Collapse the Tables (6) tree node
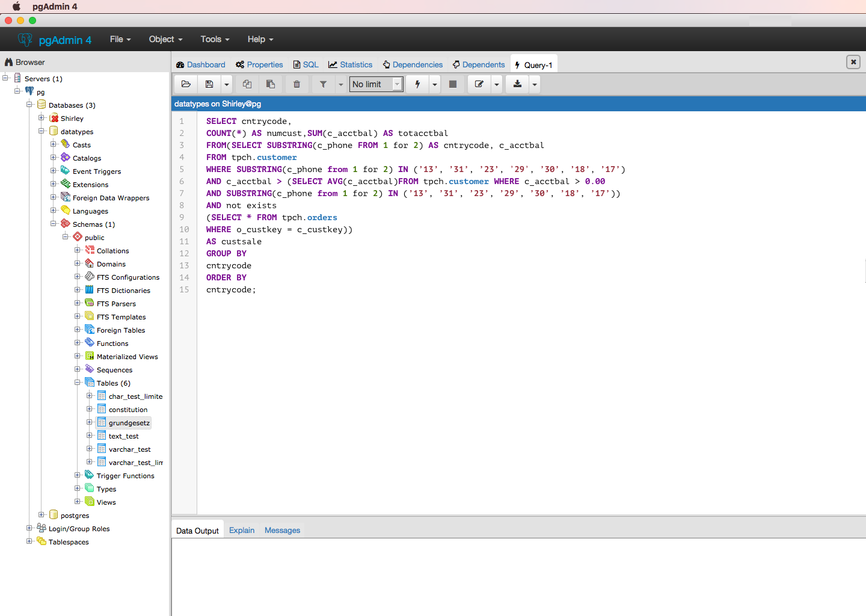The image size is (866, 616). [78, 383]
